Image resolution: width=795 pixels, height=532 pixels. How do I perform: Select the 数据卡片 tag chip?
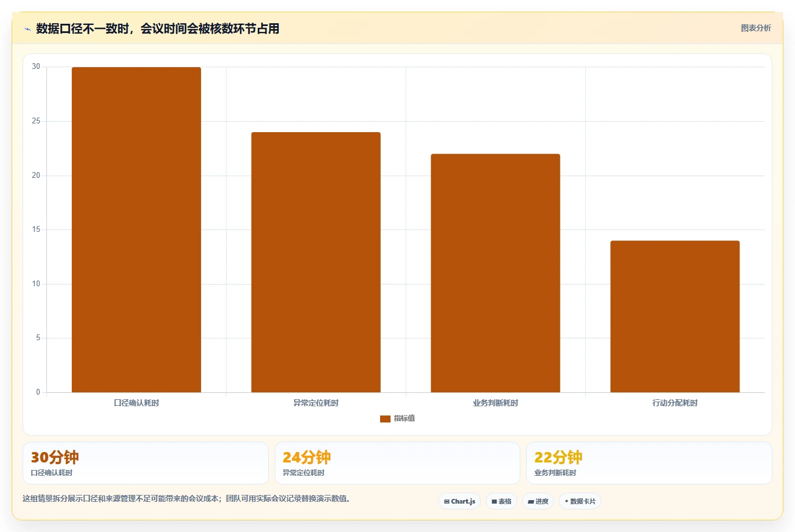580,501
